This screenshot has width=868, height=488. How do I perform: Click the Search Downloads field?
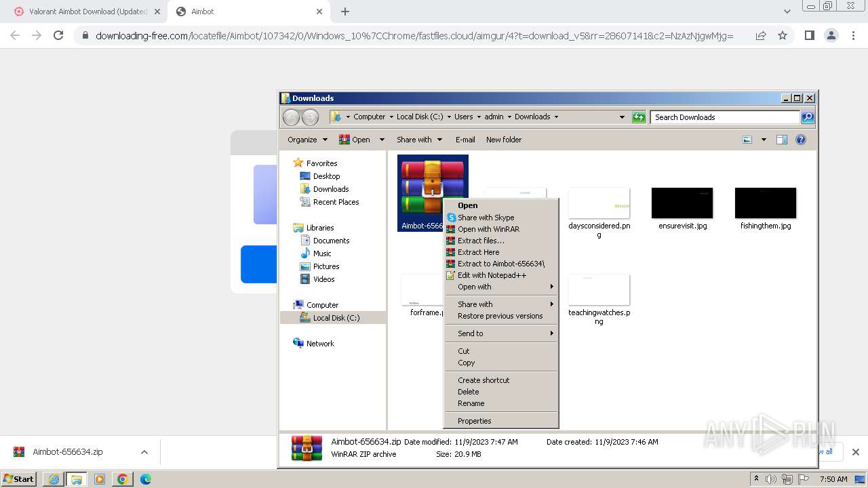coord(725,117)
